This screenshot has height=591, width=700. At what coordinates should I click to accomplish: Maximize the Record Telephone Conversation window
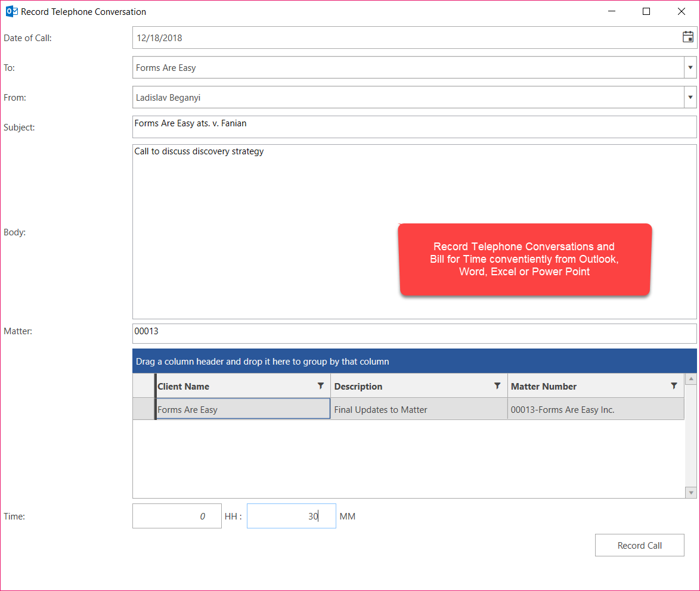pos(646,11)
